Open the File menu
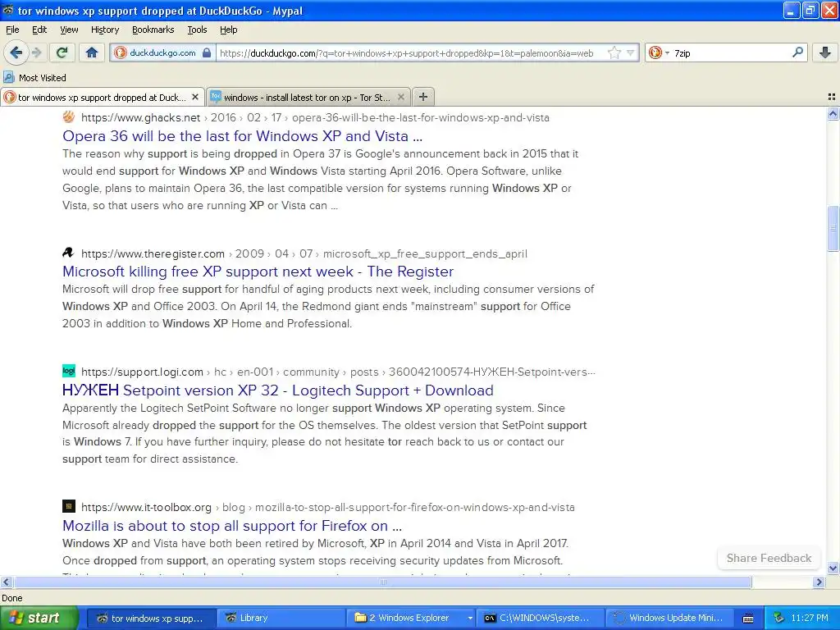 [x=12, y=30]
